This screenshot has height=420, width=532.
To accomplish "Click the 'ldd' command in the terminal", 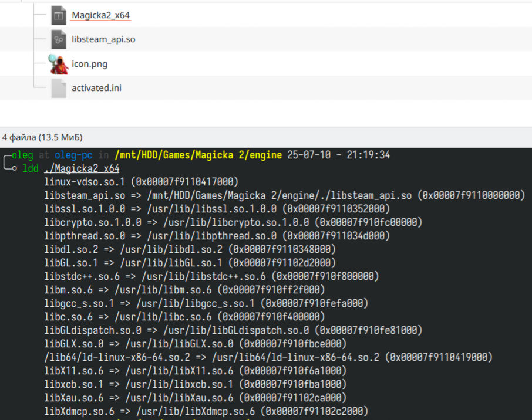I will pyautogui.click(x=31, y=168).
